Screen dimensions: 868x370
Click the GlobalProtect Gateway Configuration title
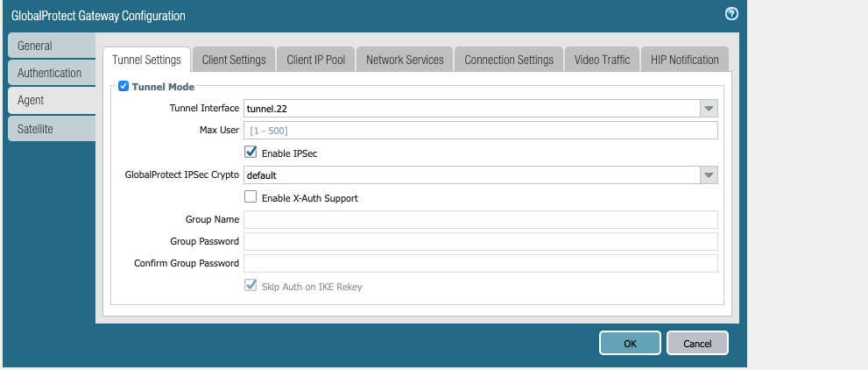98,16
